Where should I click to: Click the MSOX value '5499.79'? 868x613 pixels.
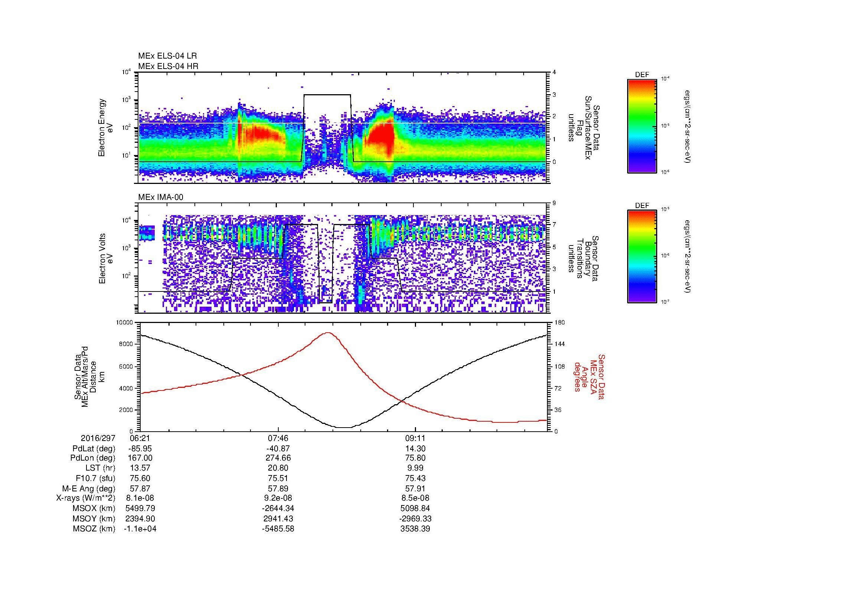pos(140,509)
